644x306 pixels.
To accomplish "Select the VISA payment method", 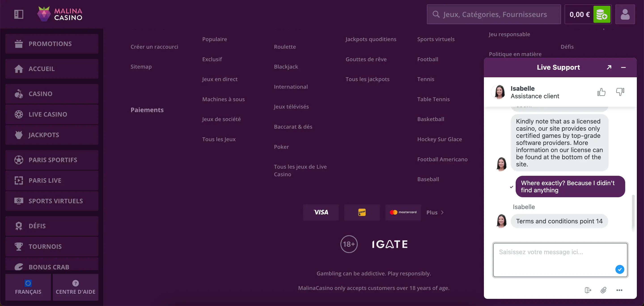I will (321, 212).
